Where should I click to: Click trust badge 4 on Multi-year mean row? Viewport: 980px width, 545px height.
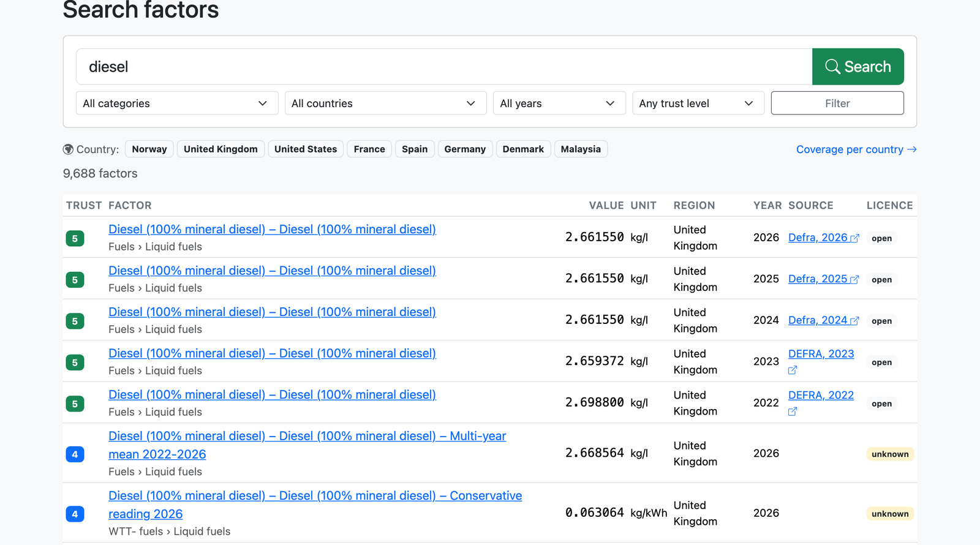click(x=75, y=454)
